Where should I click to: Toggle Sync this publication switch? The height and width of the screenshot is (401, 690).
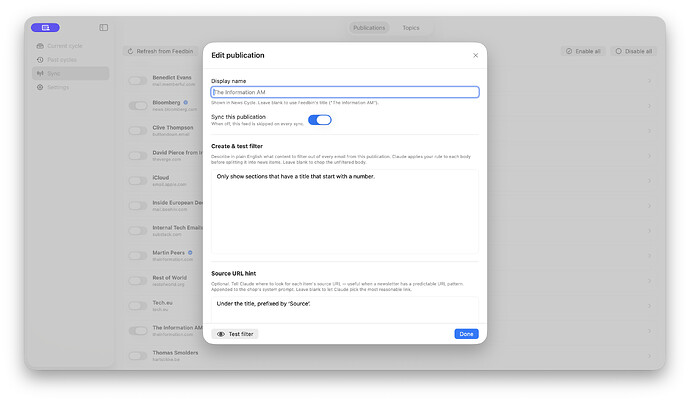point(319,120)
